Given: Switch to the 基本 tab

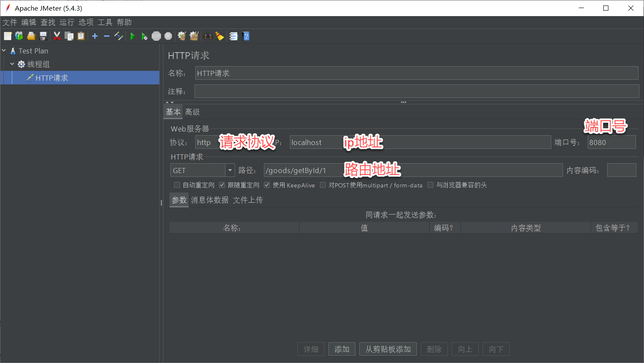Looking at the screenshot, I should [x=173, y=112].
